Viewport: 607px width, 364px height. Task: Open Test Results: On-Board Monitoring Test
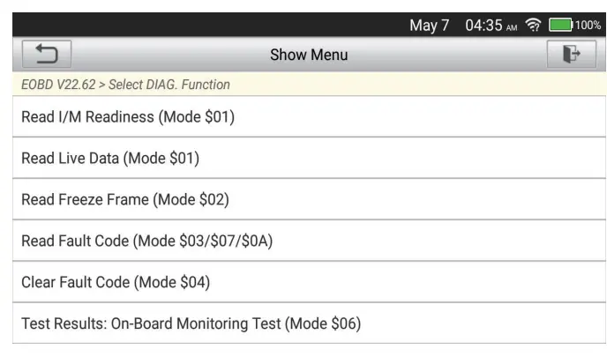[x=191, y=323]
